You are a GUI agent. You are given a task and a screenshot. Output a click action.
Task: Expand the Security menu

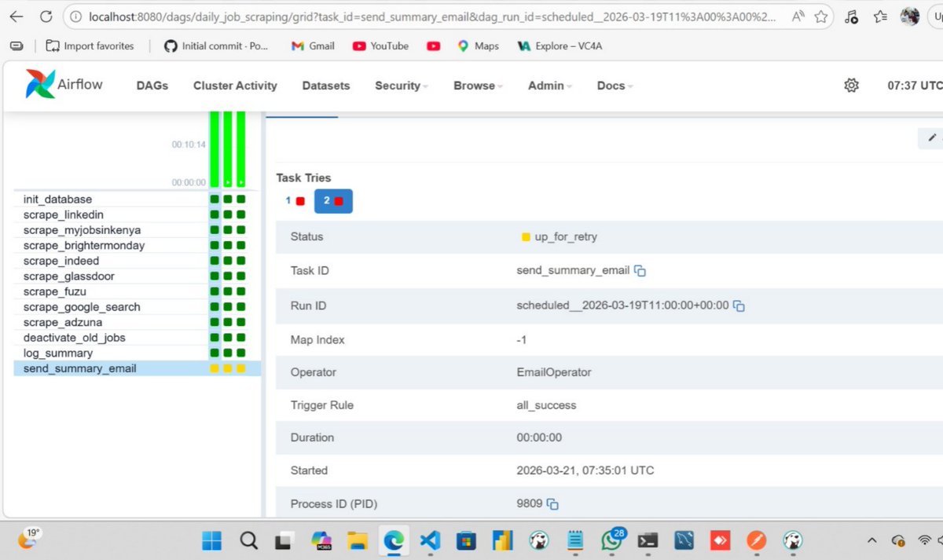pyautogui.click(x=401, y=86)
